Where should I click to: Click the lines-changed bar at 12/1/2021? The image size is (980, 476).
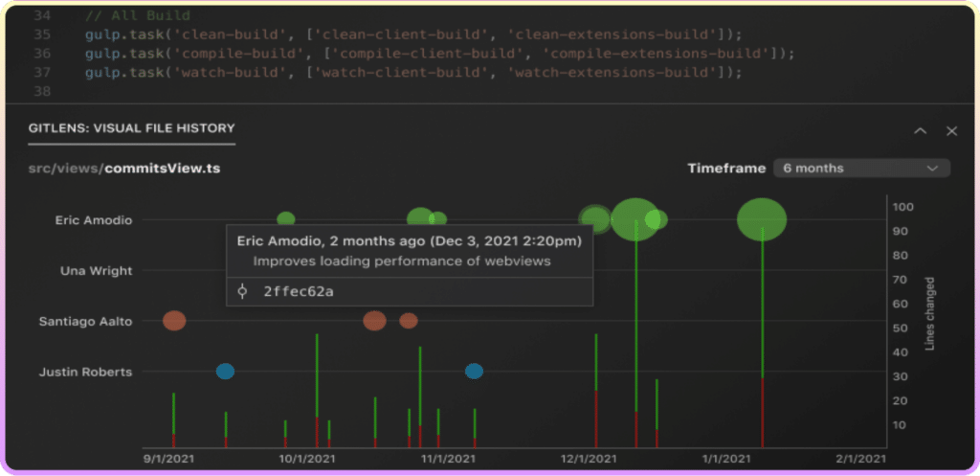[595, 391]
